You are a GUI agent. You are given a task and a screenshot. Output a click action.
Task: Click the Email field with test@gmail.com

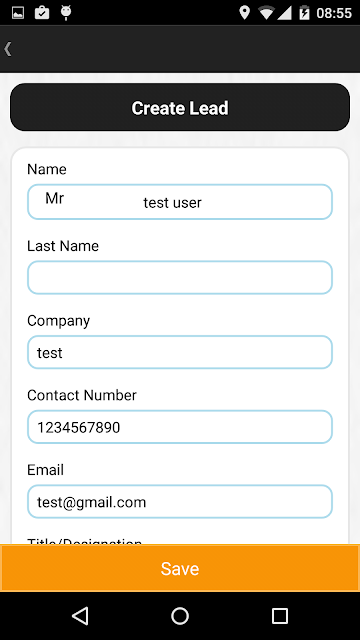(180, 502)
